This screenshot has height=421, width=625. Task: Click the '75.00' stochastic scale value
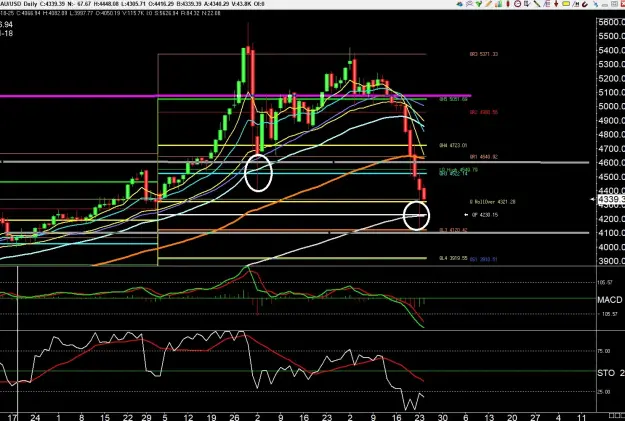click(604, 351)
